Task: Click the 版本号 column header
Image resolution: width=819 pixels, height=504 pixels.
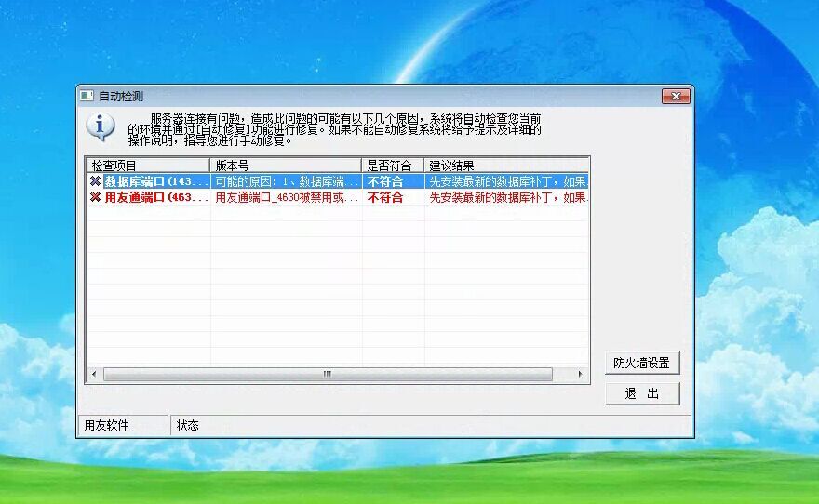Action: (x=286, y=166)
